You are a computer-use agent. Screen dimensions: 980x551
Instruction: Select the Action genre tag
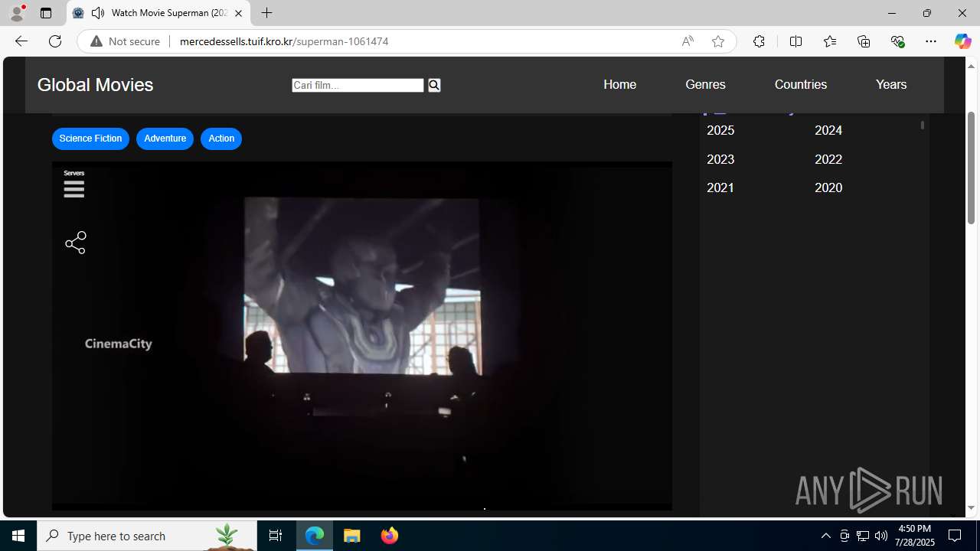221,139
